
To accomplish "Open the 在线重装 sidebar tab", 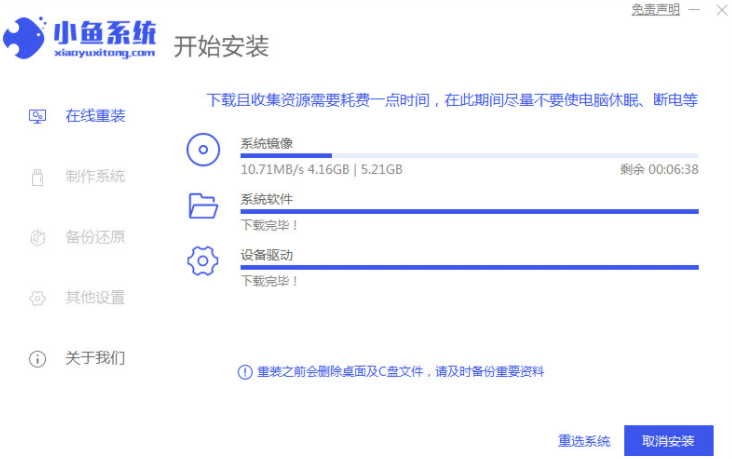I will click(95, 116).
